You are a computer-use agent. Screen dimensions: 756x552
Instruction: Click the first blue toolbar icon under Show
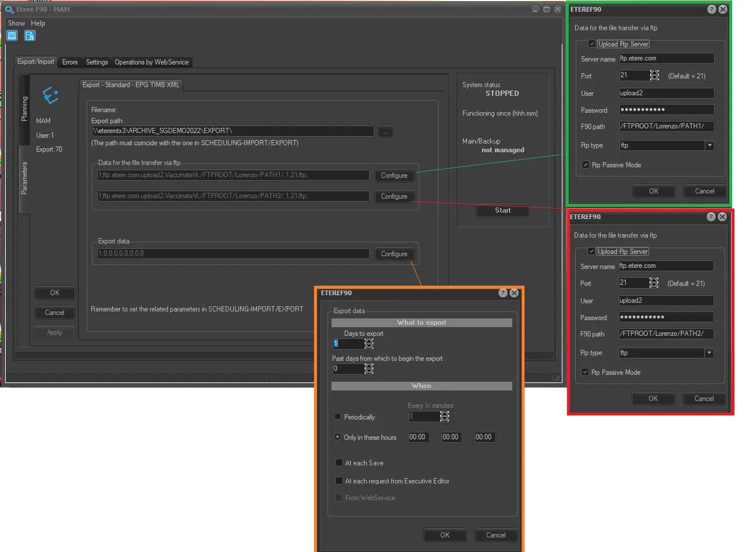pos(12,36)
